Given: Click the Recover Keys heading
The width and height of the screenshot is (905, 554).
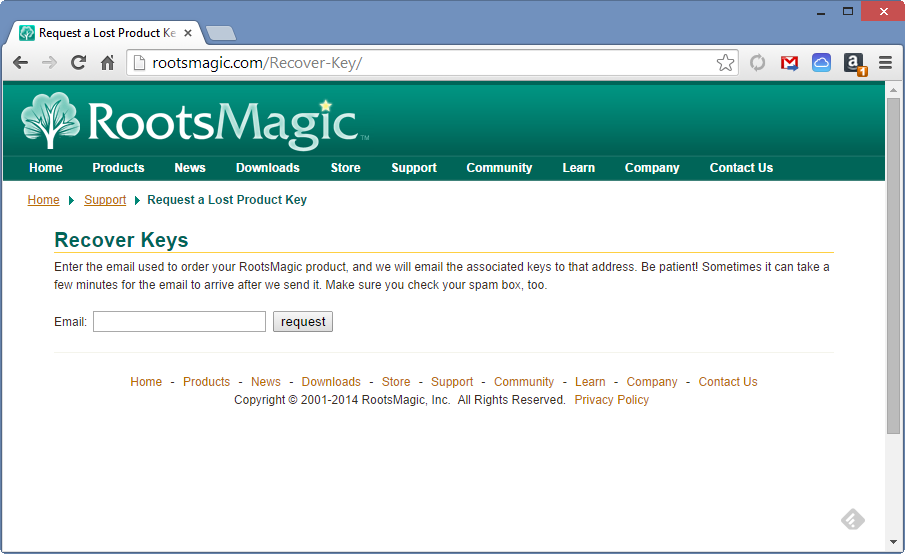Looking at the screenshot, I should pyautogui.click(x=121, y=240).
